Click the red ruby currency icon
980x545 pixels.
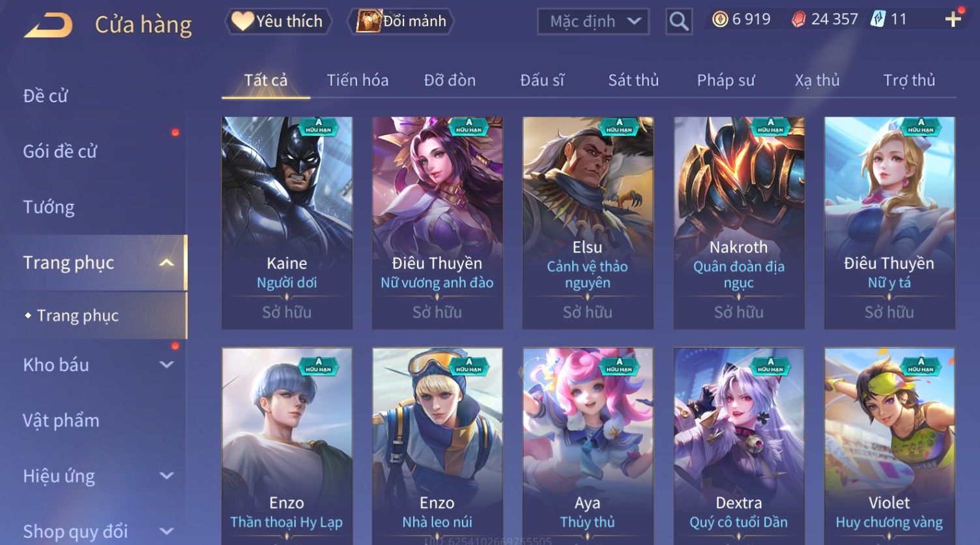pos(798,20)
